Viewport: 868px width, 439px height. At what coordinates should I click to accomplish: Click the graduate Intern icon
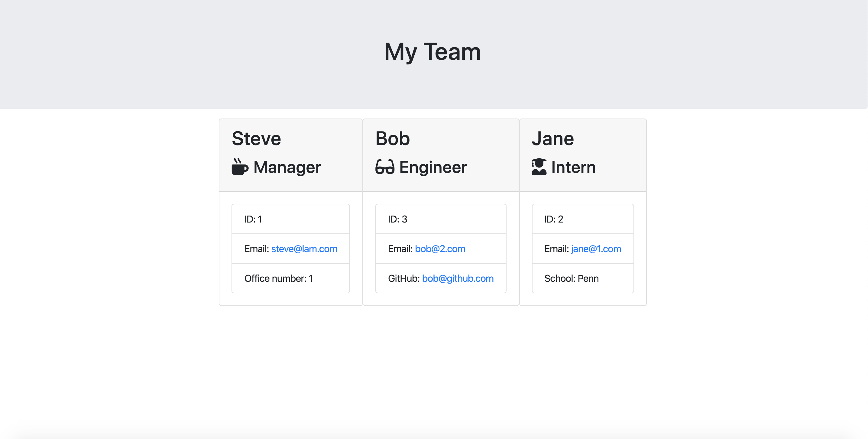(x=539, y=167)
